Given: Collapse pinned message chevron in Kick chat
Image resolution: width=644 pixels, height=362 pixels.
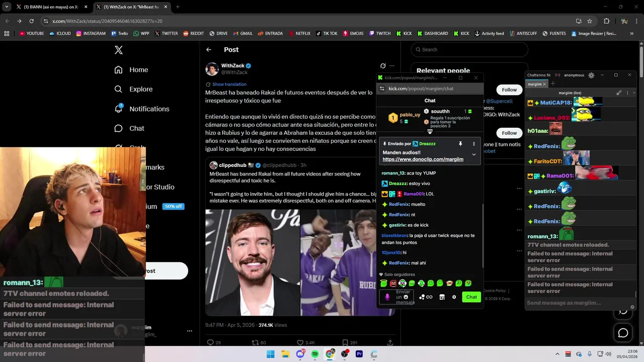Looking at the screenshot, I should pyautogui.click(x=473, y=155).
